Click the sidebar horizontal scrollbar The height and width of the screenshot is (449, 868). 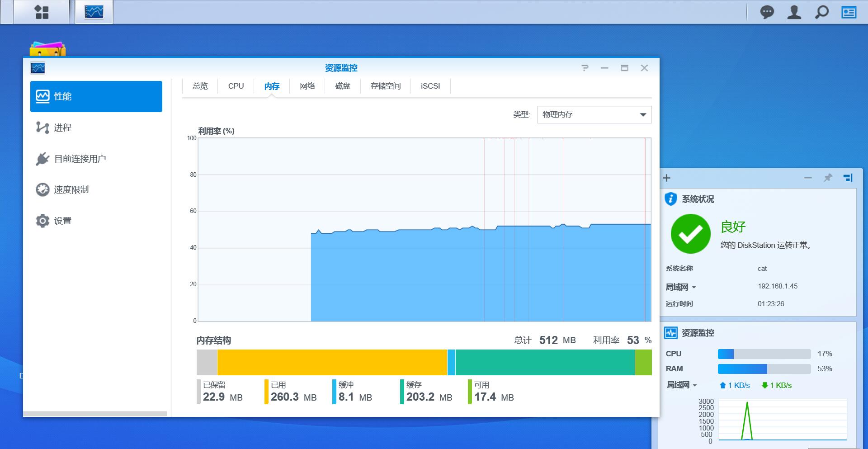pyautogui.click(x=95, y=413)
